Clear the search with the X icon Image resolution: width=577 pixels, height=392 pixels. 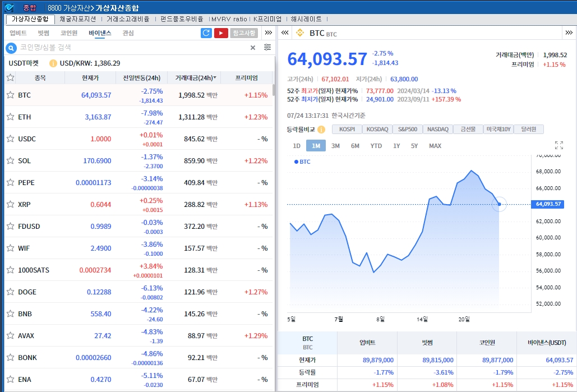253,48
